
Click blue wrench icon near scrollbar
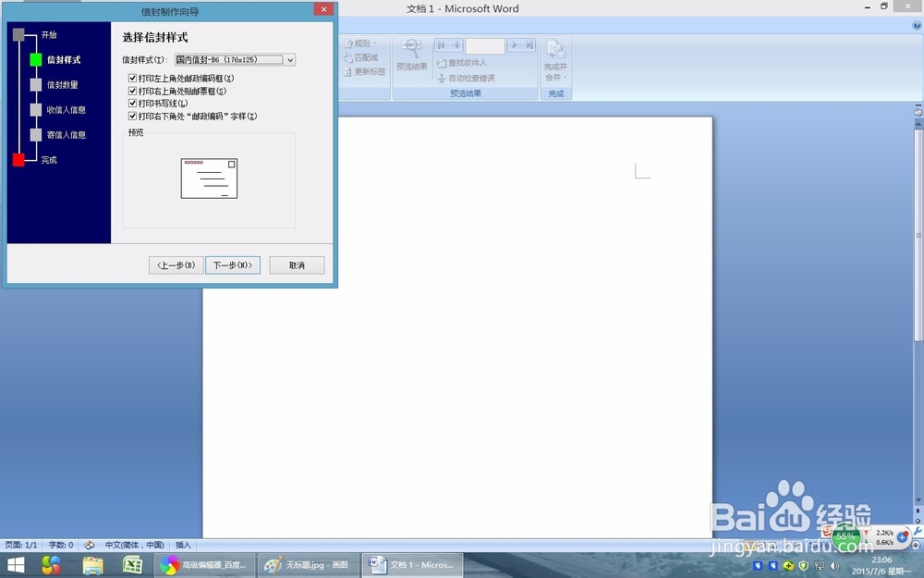(x=918, y=532)
